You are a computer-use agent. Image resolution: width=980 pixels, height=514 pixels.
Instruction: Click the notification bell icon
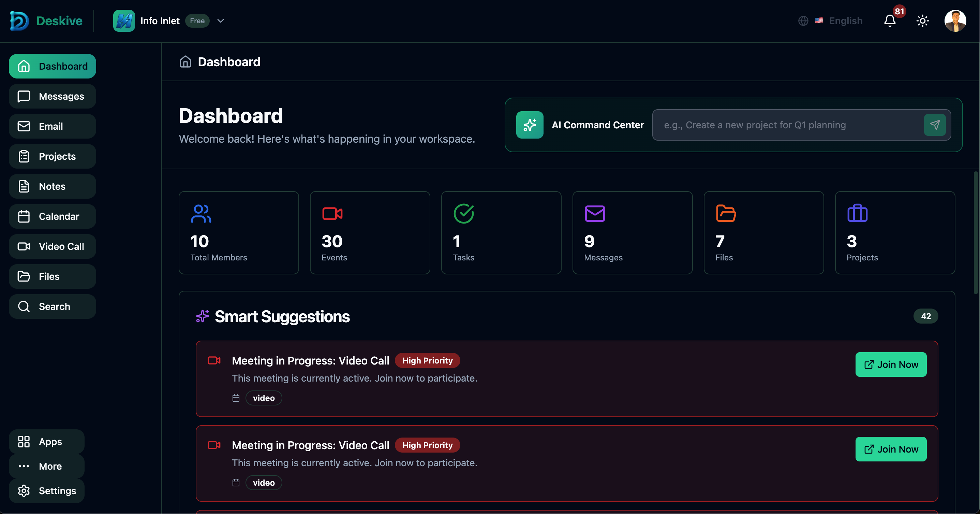point(889,20)
